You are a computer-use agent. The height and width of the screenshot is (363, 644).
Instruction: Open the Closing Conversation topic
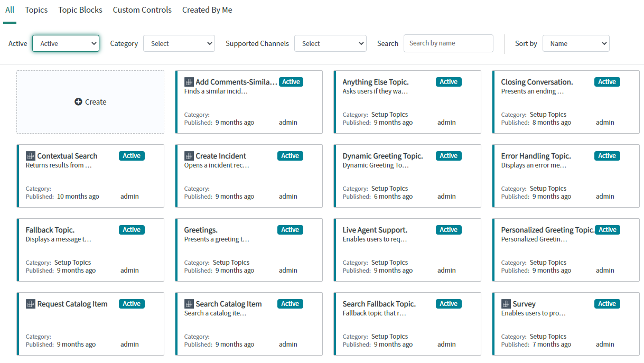pos(537,82)
